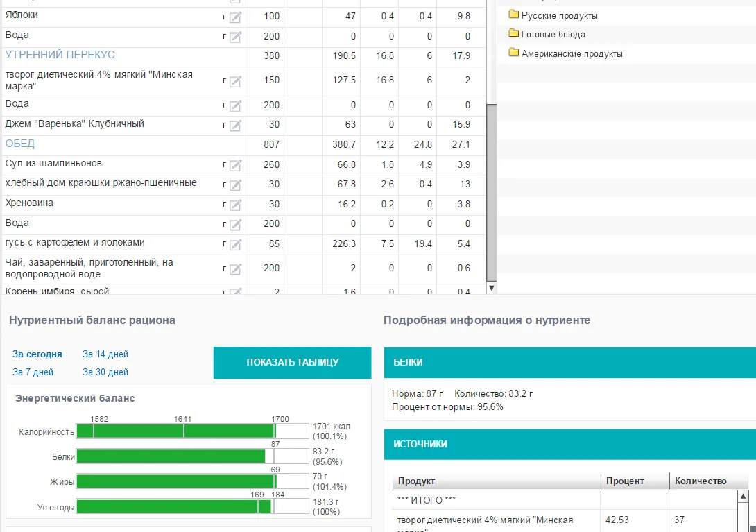The image size is (756, 532).
Task: Edit the Хреновина row amount
Action: 235,205
